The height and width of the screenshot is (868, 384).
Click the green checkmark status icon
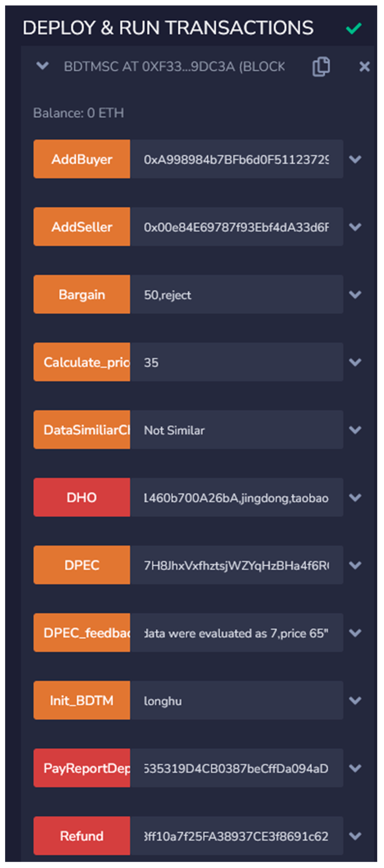click(x=353, y=28)
